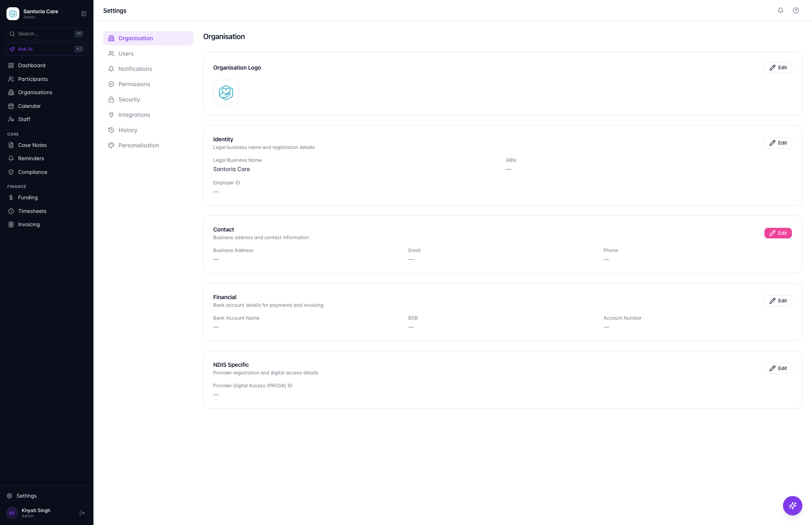The height and width of the screenshot is (525, 812).
Task: Open the Calendar page label
Action: coord(29,106)
